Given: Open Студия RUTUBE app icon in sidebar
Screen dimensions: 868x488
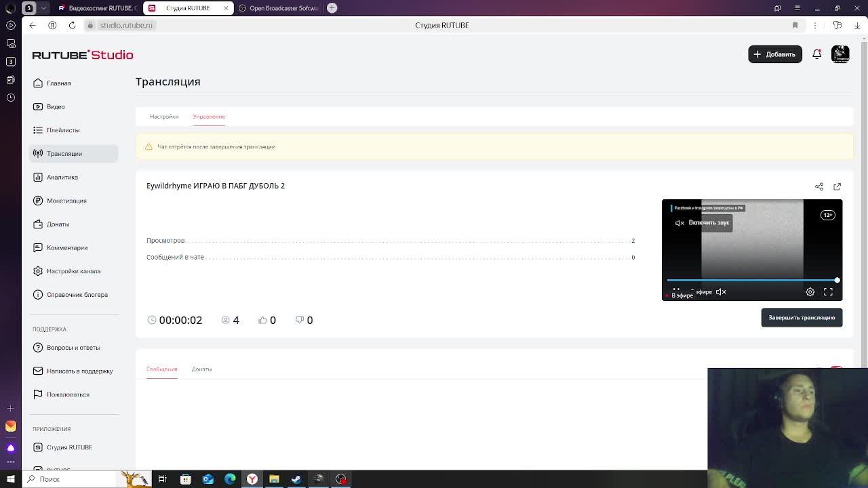Looking at the screenshot, I should point(38,447).
